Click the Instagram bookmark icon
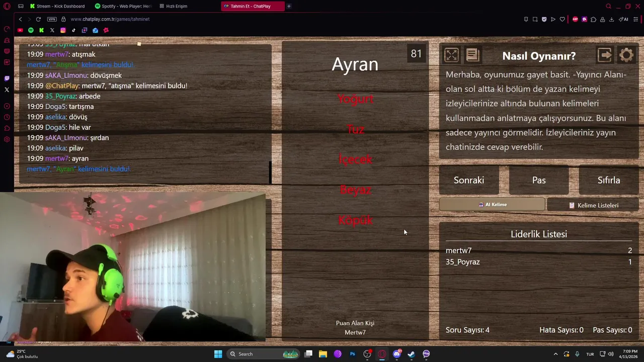 pyautogui.click(x=63, y=30)
